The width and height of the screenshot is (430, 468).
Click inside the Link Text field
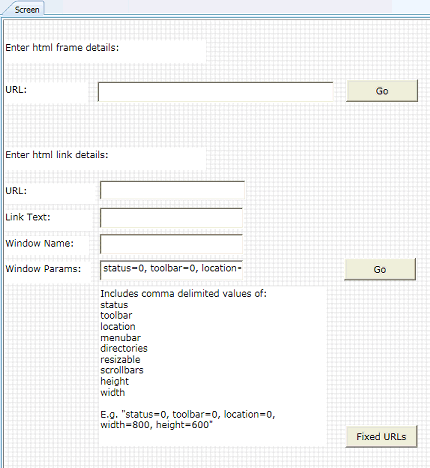click(x=171, y=218)
